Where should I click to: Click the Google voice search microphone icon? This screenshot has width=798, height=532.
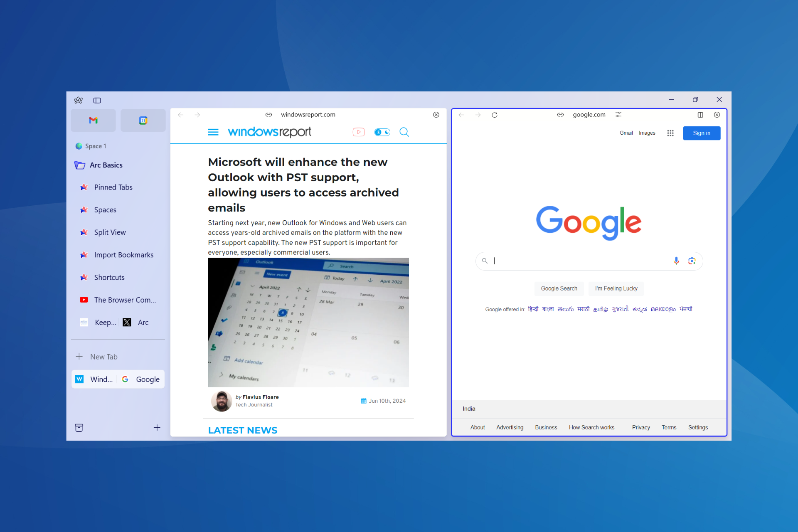click(x=676, y=260)
